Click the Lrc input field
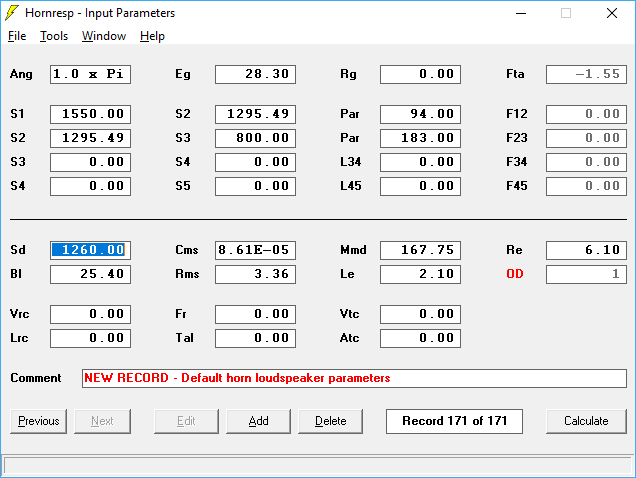636x478 pixels. [x=90, y=338]
